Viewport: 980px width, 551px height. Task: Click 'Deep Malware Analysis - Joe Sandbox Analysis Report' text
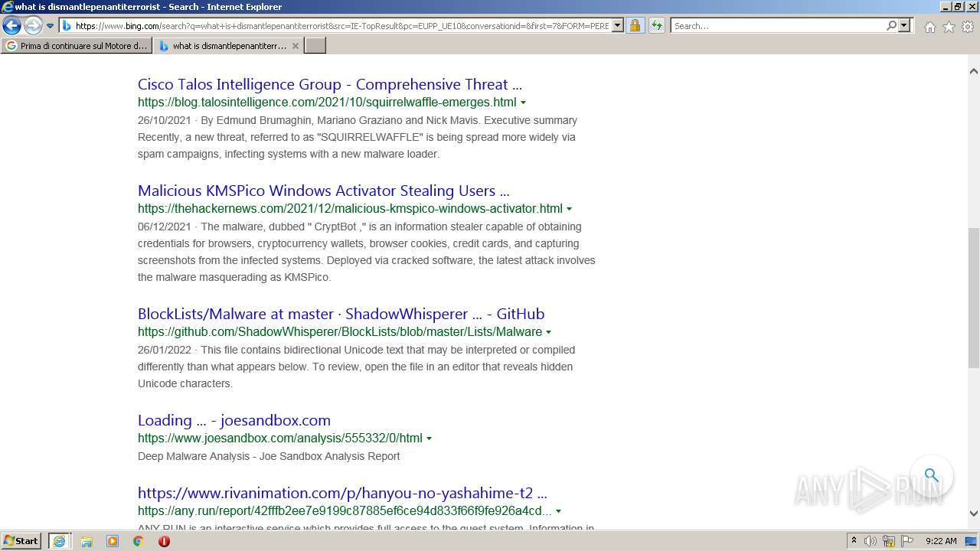(269, 456)
